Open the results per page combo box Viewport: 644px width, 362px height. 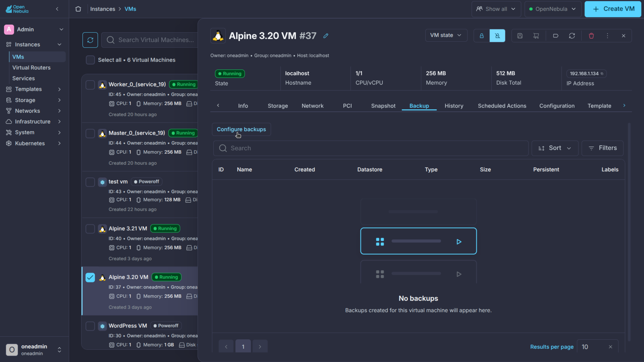tap(597, 347)
